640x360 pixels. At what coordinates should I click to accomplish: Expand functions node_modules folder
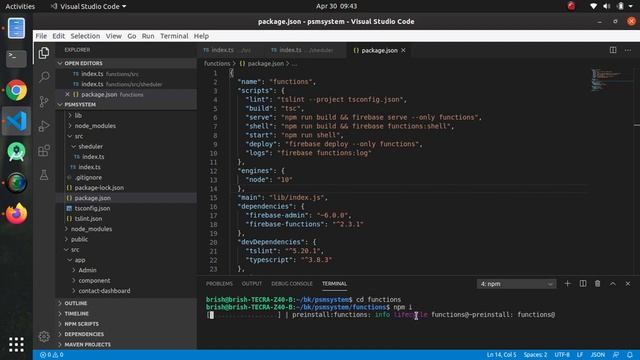click(95, 126)
